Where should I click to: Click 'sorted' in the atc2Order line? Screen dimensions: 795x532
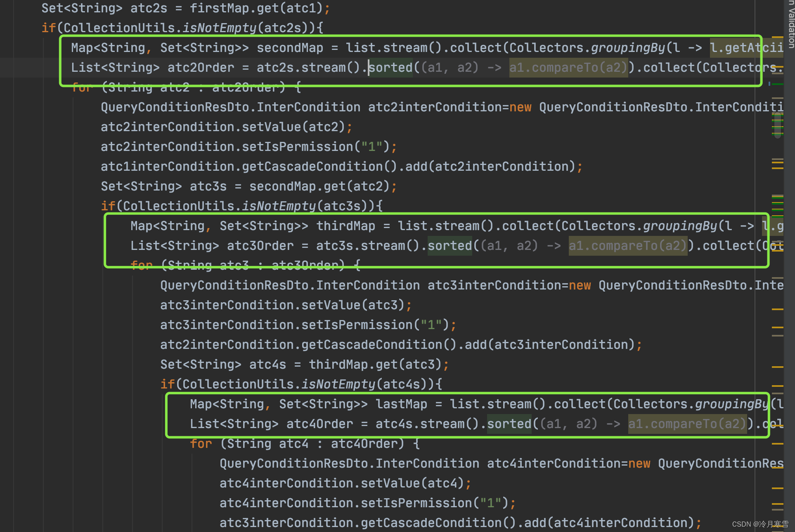[x=390, y=68]
